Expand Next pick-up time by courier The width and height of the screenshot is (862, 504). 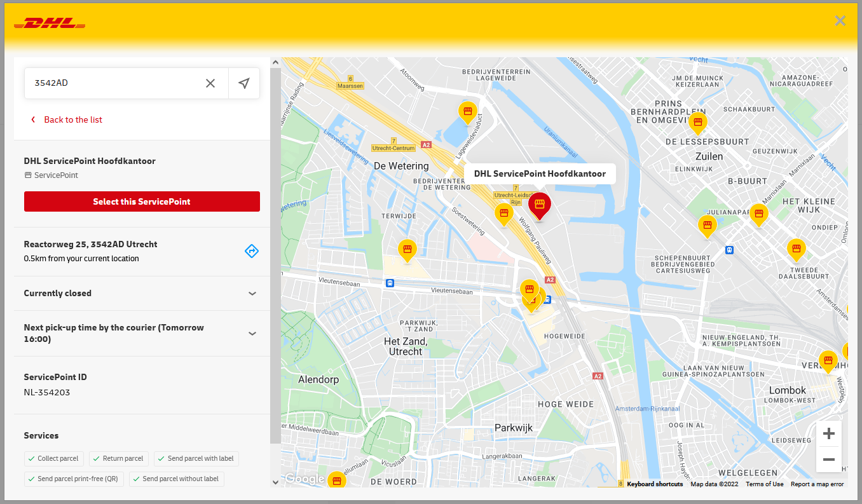coord(142,333)
